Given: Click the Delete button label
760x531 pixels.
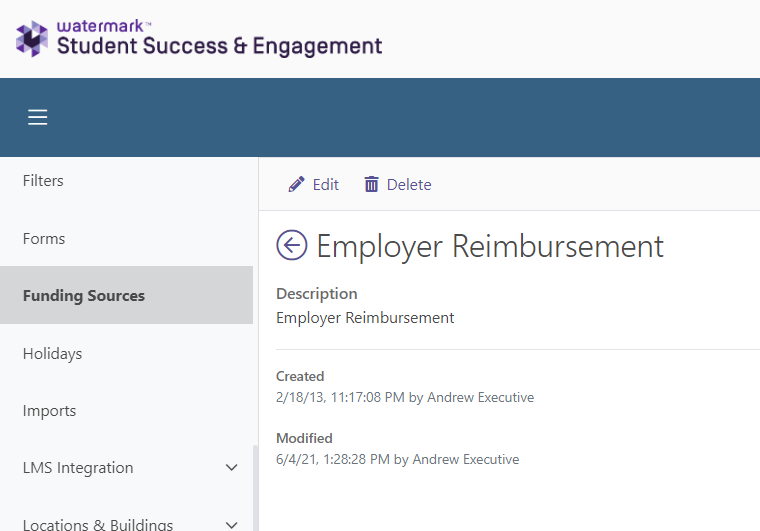Looking at the screenshot, I should [x=409, y=185].
